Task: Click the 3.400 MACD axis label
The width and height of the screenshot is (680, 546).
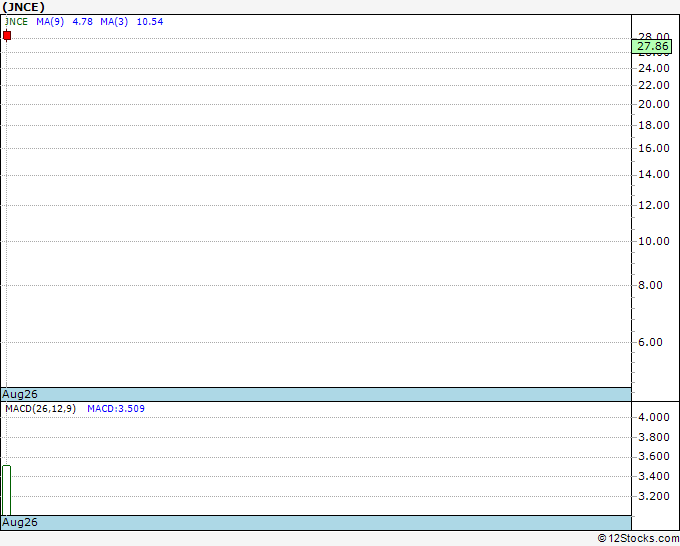Action: (x=654, y=476)
